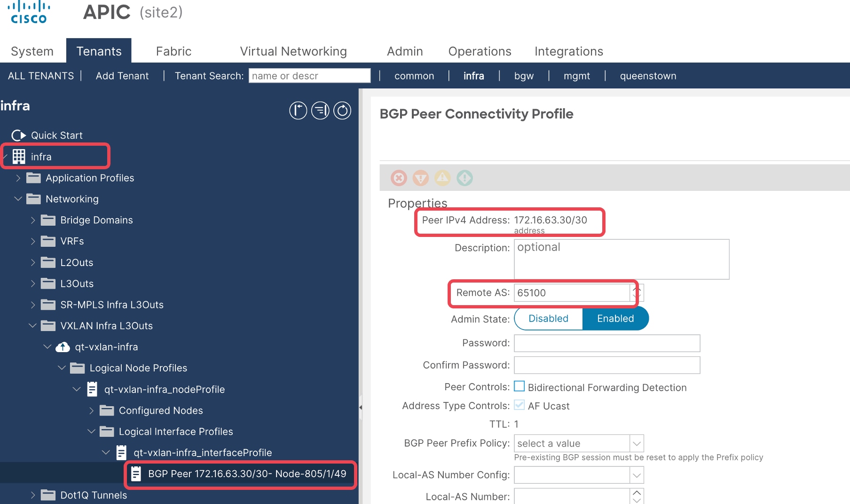This screenshot has width=850, height=504.
Task: Open the mgmt tenant
Action: [x=577, y=76]
